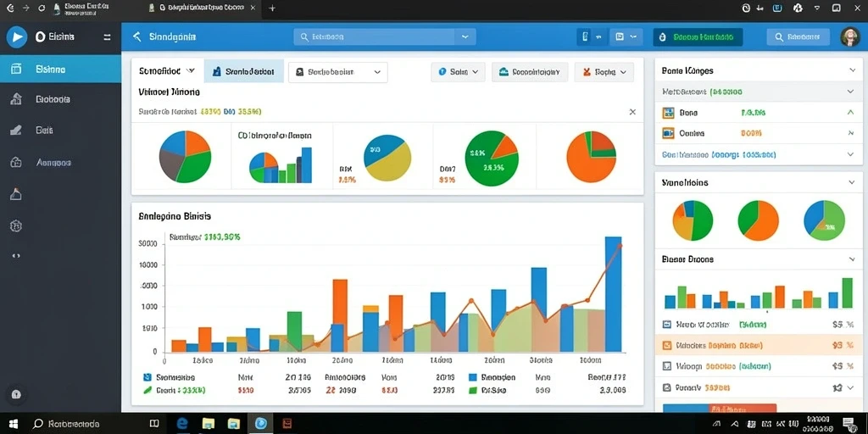Image resolution: width=868 pixels, height=434 pixels.
Task: Click the blue circular play logo
Action: click(17, 37)
